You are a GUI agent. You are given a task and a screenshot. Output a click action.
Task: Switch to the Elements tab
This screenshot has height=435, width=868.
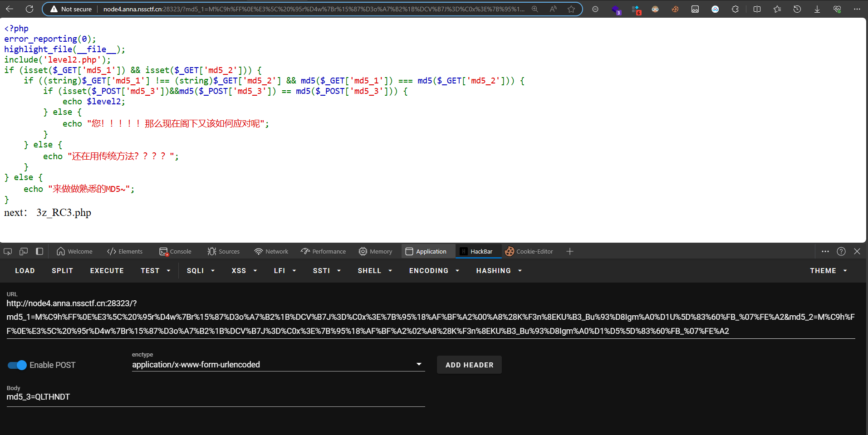125,251
